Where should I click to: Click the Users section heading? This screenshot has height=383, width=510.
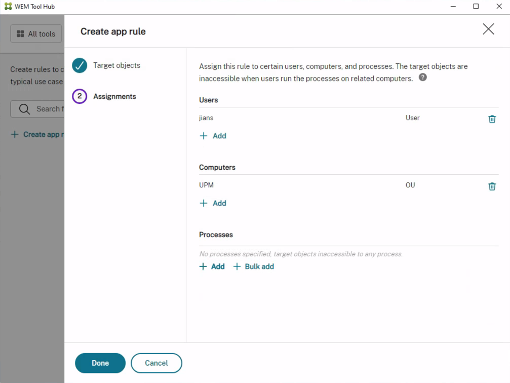point(209,100)
